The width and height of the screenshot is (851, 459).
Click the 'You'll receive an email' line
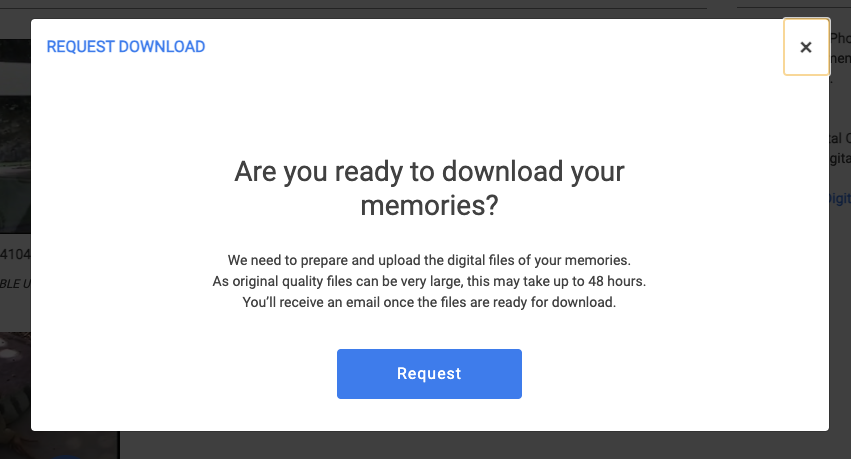pos(429,302)
